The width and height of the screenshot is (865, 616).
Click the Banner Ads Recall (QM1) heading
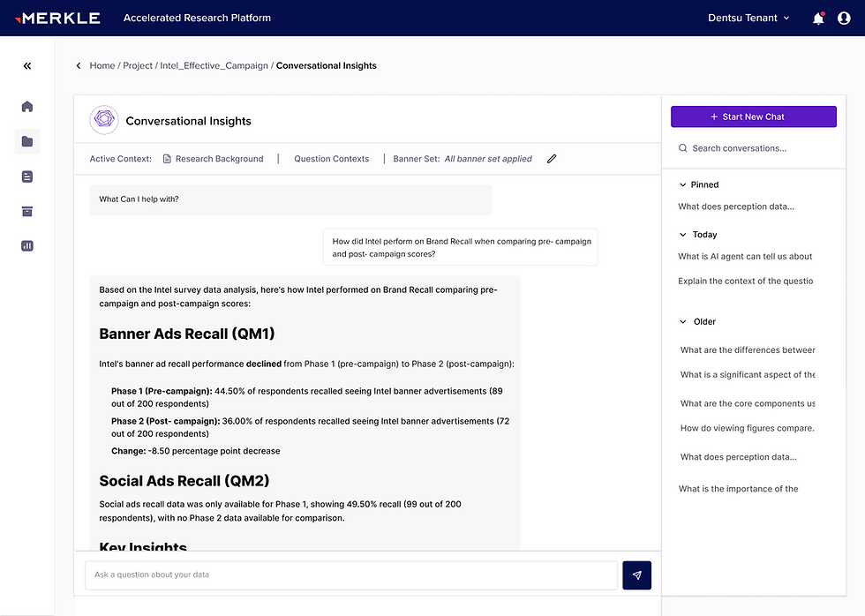[187, 334]
